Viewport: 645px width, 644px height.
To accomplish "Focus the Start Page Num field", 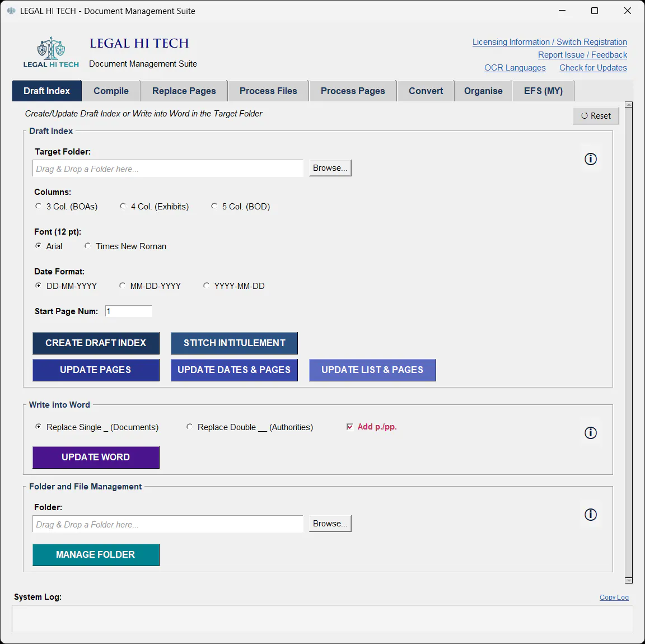I will (x=128, y=311).
